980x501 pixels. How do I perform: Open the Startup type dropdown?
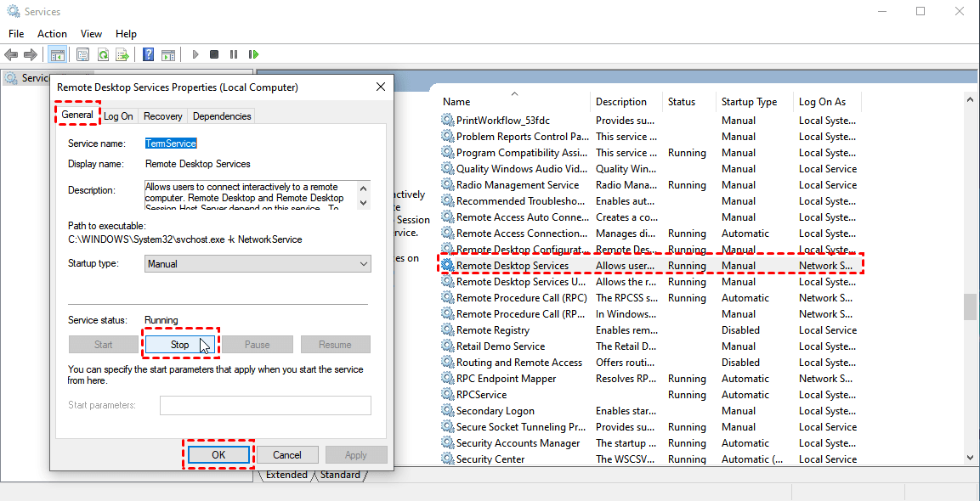point(258,264)
